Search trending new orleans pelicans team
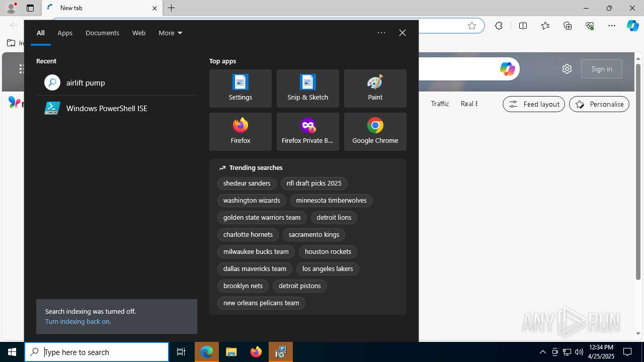The height and width of the screenshot is (362, 644). (261, 303)
